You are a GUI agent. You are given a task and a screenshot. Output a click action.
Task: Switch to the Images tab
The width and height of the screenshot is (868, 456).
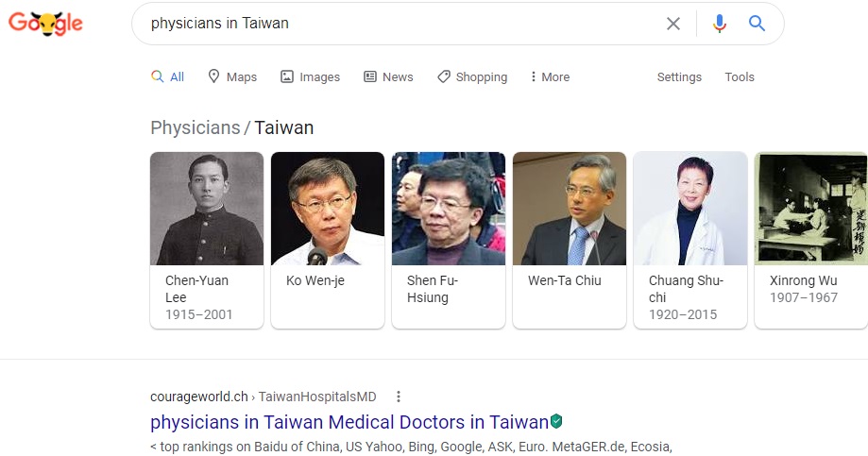click(310, 76)
